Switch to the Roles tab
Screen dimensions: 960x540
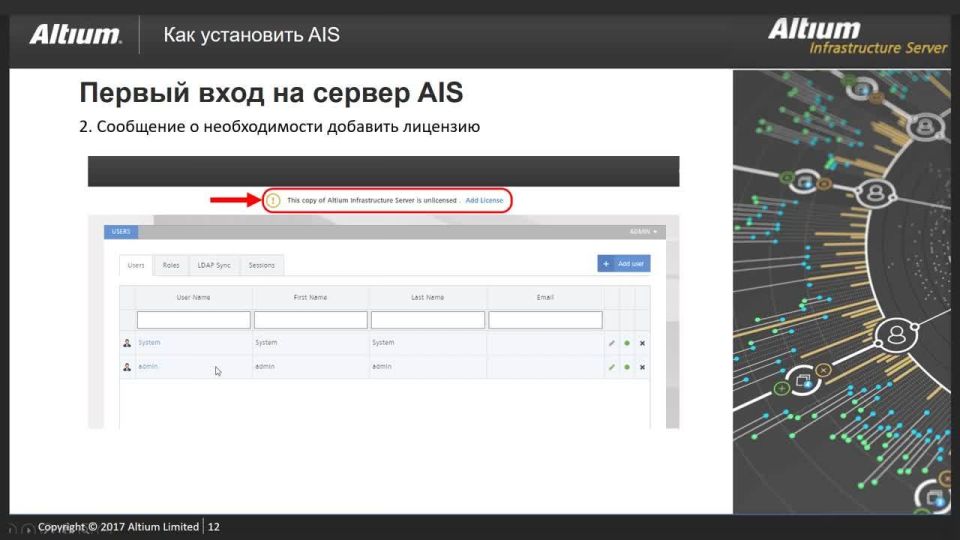[x=171, y=265]
